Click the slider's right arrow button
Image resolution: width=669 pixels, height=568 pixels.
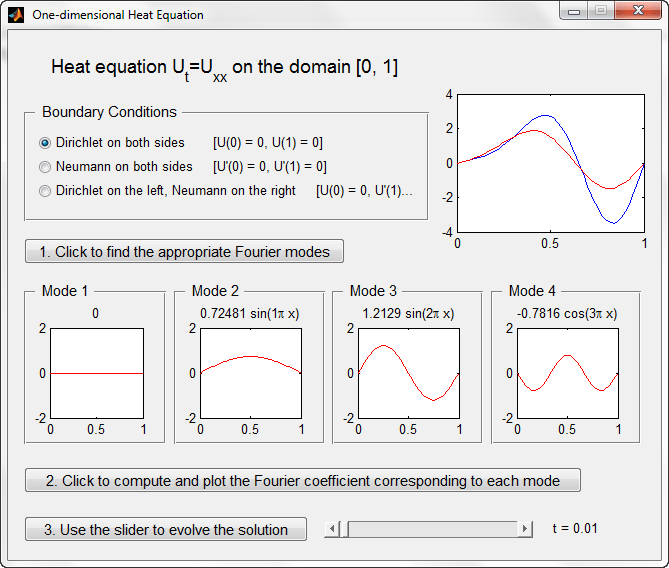click(525, 529)
